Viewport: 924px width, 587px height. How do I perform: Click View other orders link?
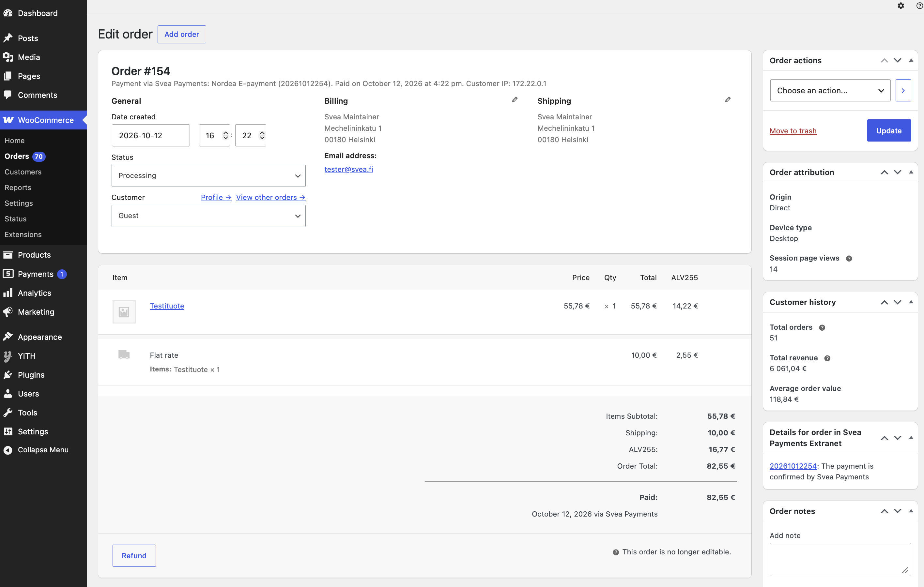coord(270,197)
